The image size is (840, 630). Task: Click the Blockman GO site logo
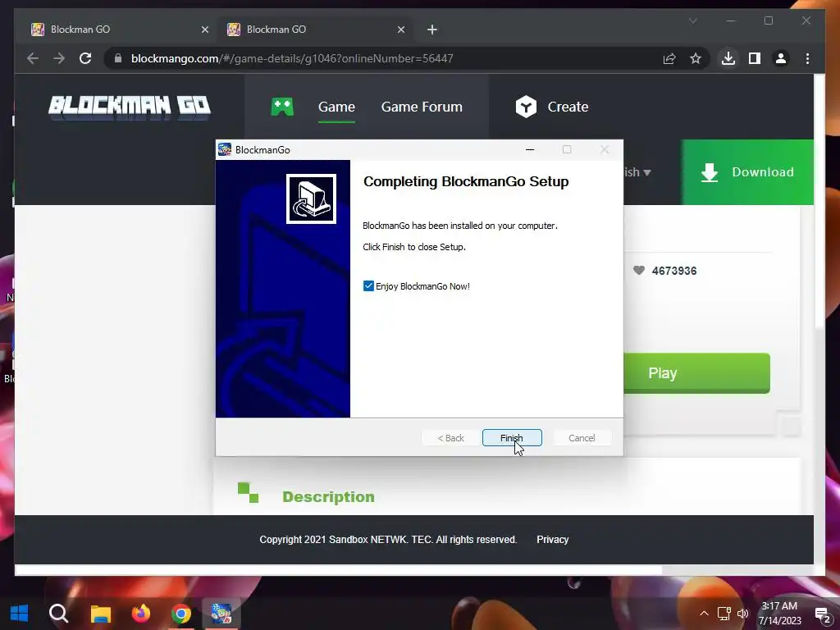coord(129,107)
